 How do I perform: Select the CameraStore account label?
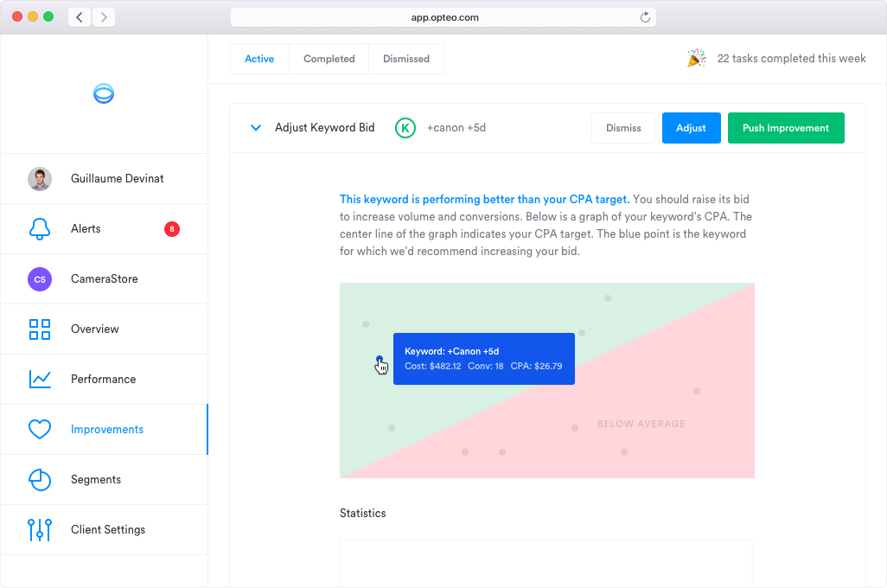(104, 279)
